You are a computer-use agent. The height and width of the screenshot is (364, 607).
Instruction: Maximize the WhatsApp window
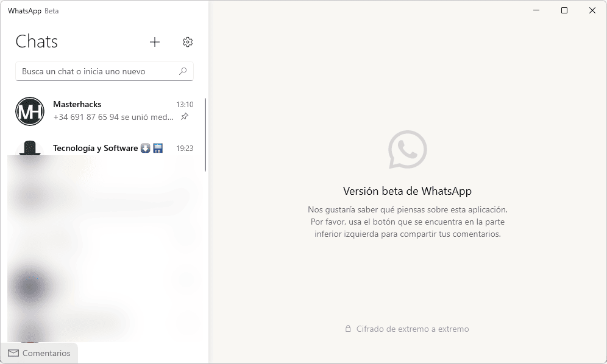[564, 10]
